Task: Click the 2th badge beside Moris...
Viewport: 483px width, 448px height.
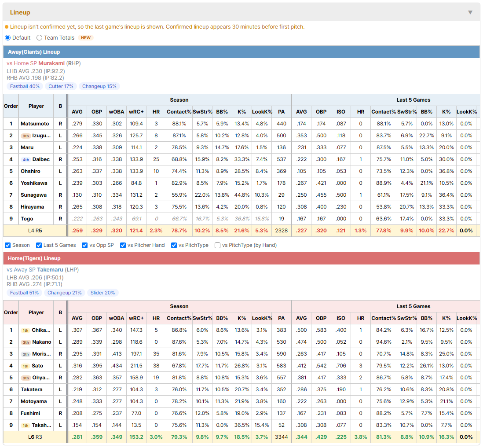Action: coord(26,354)
